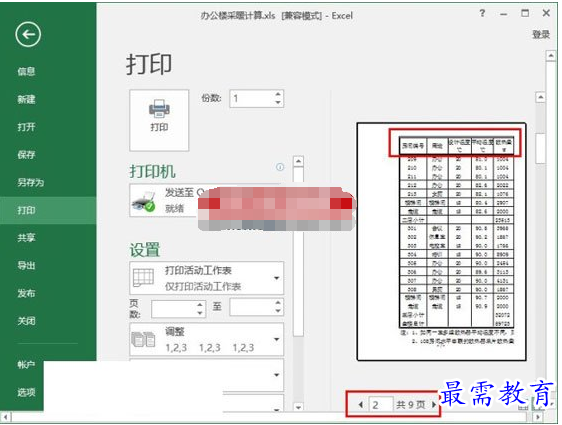Go to previous preview page
The image size is (562, 425).
[361, 405]
